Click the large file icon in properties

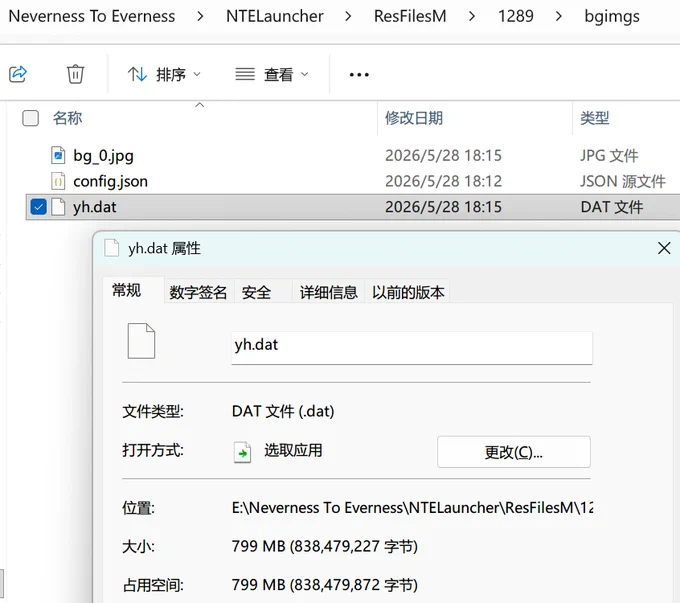pyautogui.click(x=141, y=341)
